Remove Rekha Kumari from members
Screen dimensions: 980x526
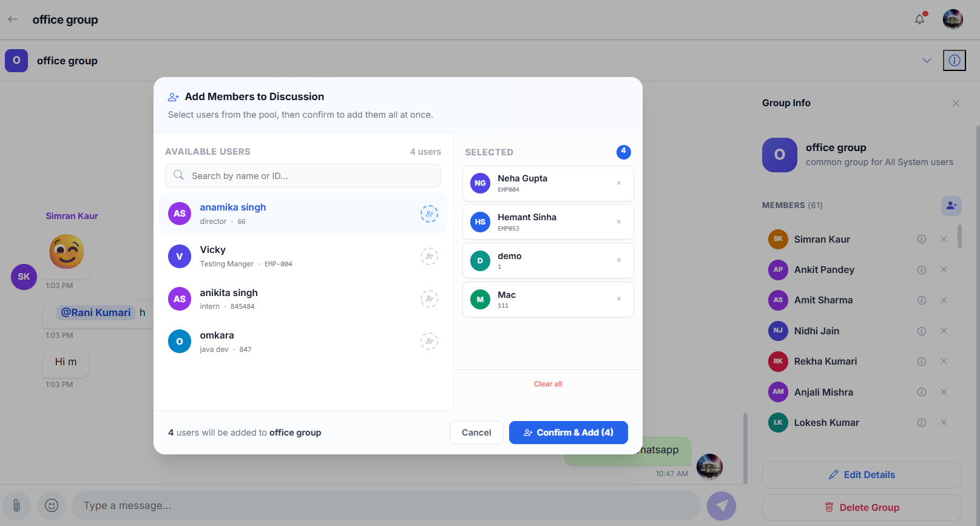(944, 362)
